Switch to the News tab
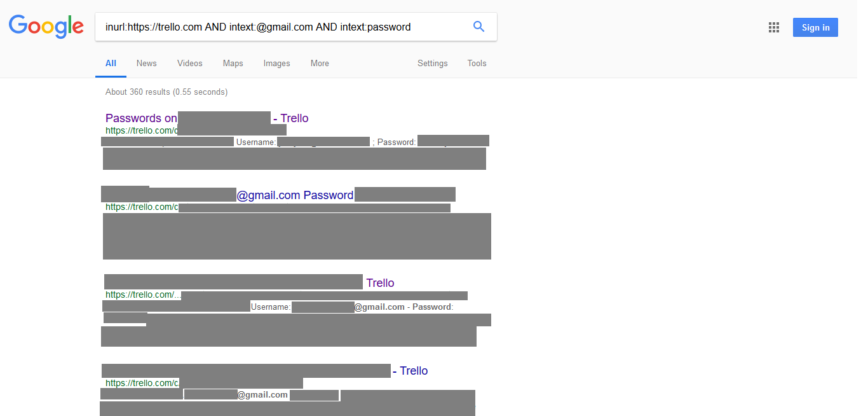Image resolution: width=868 pixels, height=416 pixels. coord(146,63)
